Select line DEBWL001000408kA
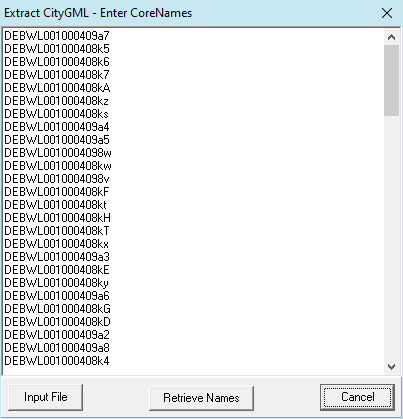The height and width of the screenshot is (419, 403). point(57,88)
